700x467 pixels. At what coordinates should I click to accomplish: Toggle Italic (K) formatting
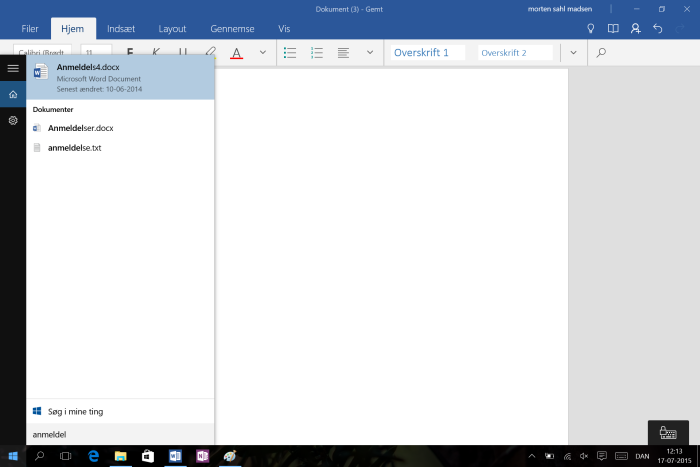156,52
